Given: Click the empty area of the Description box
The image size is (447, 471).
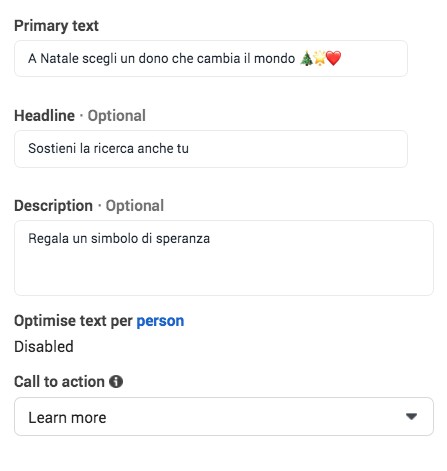Looking at the screenshot, I should tap(224, 272).
